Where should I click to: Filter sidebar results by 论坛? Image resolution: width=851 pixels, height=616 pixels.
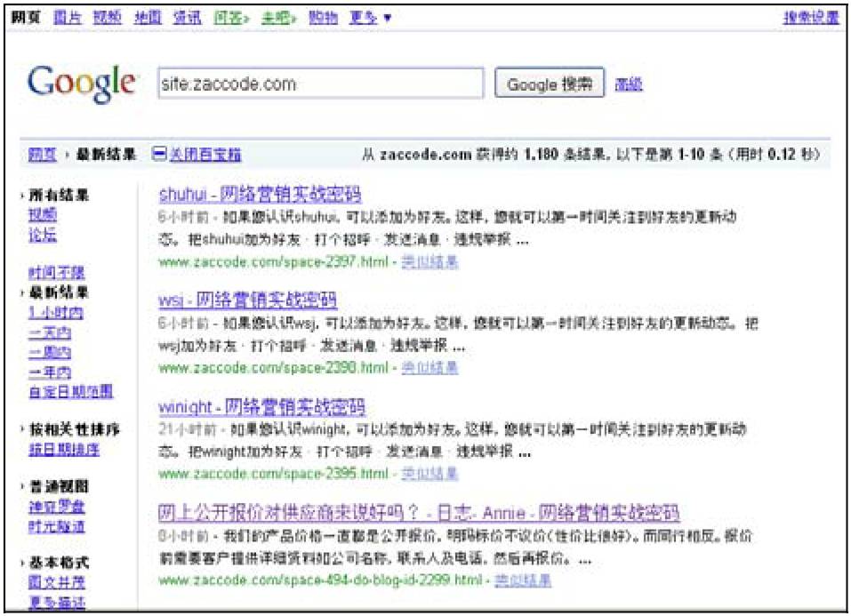pos(43,235)
